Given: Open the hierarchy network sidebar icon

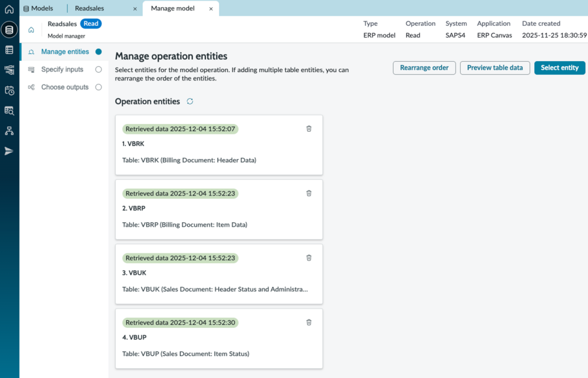Looking at the screenshot, I should tap(9, 131).
